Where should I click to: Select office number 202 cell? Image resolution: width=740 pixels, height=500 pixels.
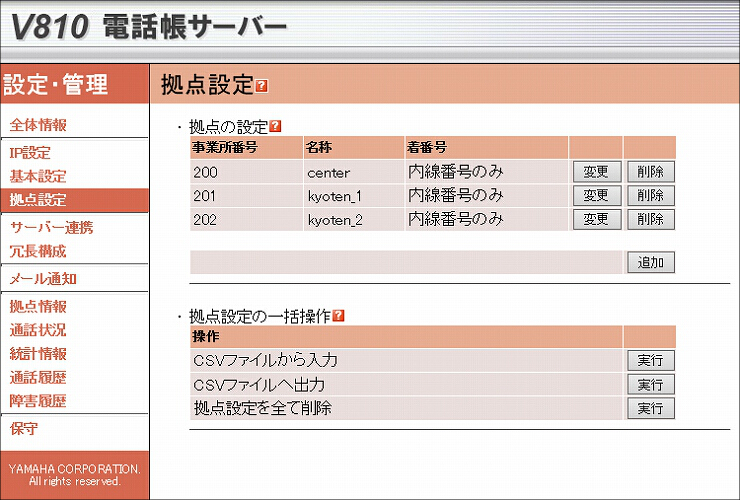coord(246,219)
